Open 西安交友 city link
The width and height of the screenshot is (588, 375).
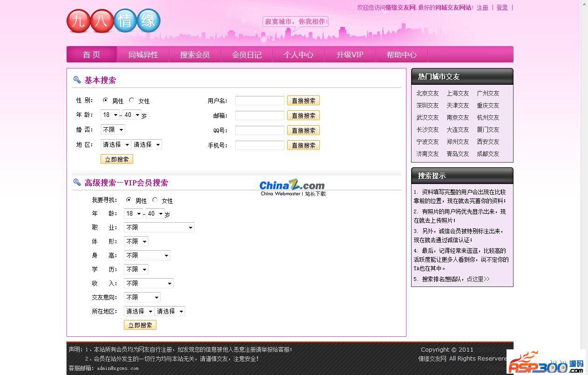[488, 142]
